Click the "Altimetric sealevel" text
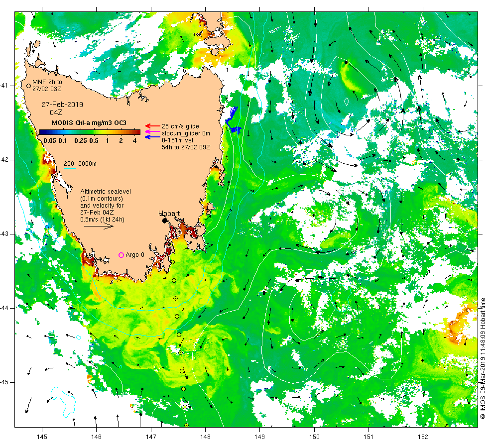Image resolution: width=488 pixels, height=448 pixels. point(106,192)
